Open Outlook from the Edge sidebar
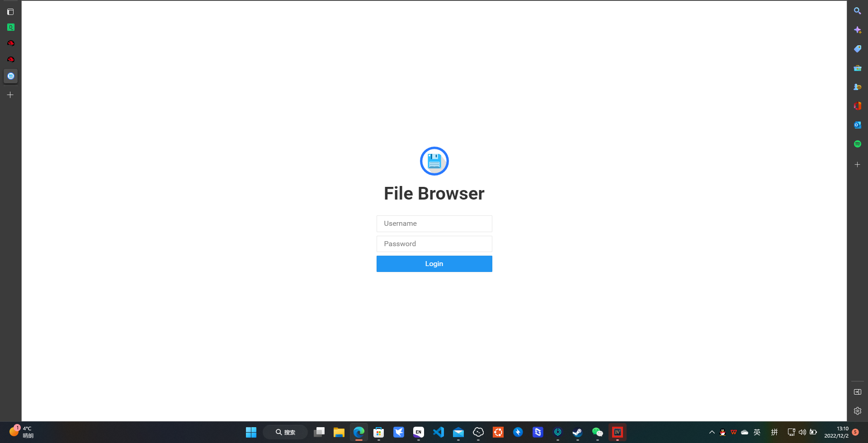 pyautogui.click(x=858, y=125)
